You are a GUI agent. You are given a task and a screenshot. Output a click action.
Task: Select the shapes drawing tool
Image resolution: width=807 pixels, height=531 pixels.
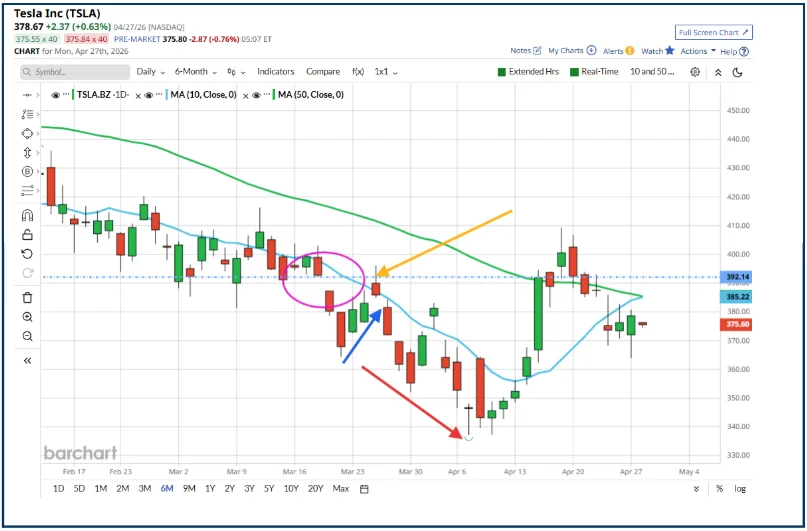pyautogui.click(x=28, y=133)
